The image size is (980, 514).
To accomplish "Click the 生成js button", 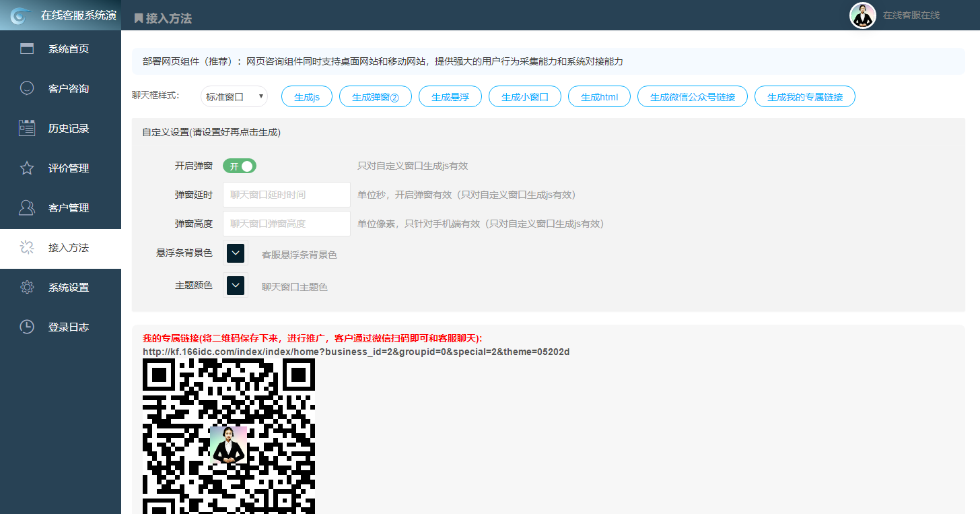I will tap(307, 96).
